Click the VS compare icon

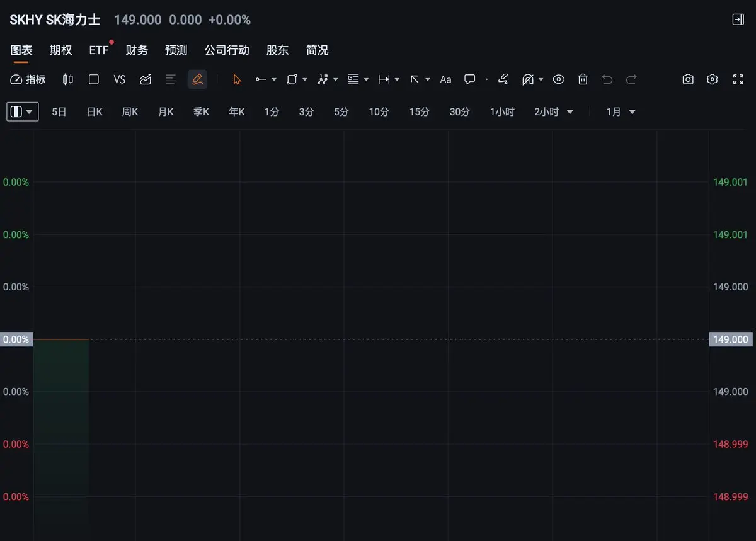(120, 79)
